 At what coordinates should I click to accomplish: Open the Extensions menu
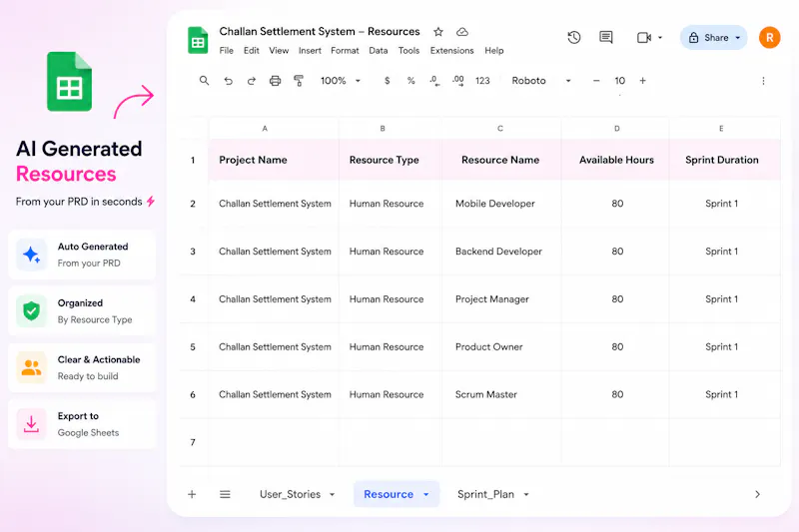point(452,50)
